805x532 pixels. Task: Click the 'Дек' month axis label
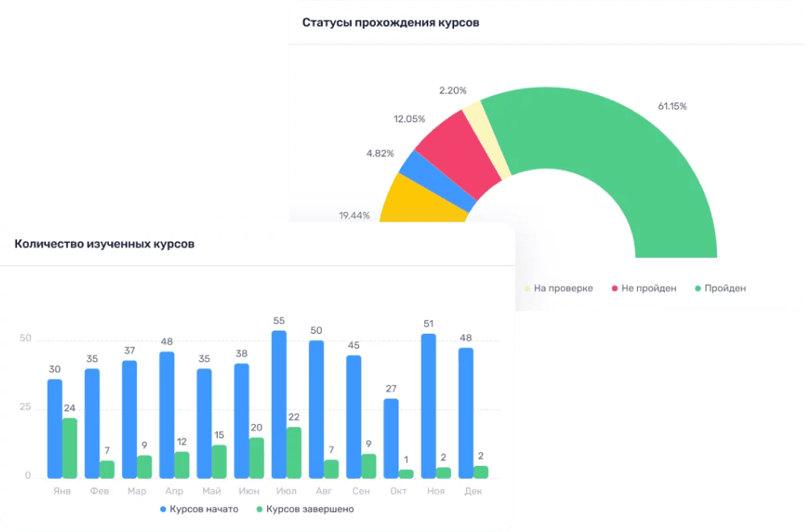pos(473,491)
